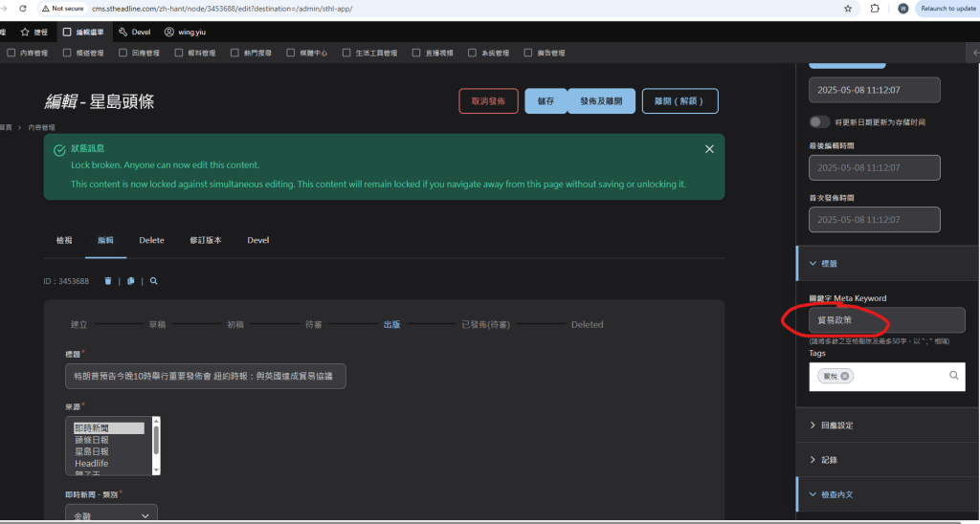Click the magnifier icon beside node ID
Viewport: 980px width, 524px height.
[153, 281]
